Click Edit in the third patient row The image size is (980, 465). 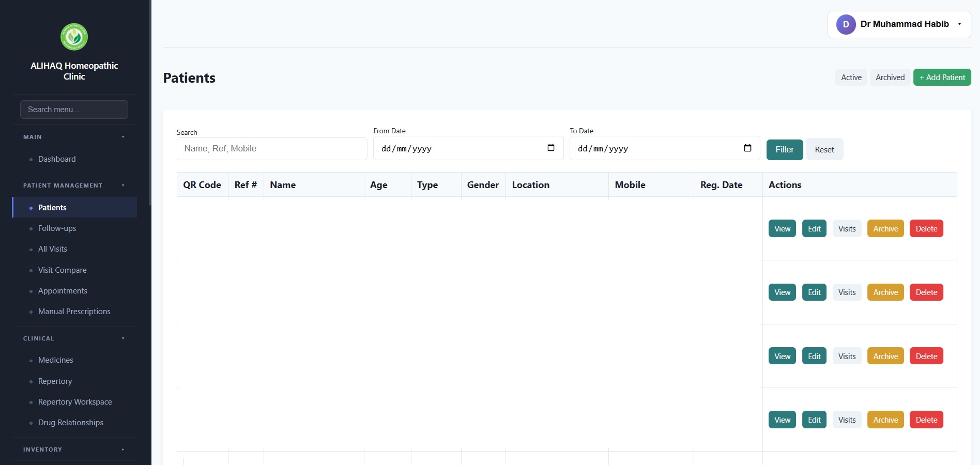[x=814, y=356]
